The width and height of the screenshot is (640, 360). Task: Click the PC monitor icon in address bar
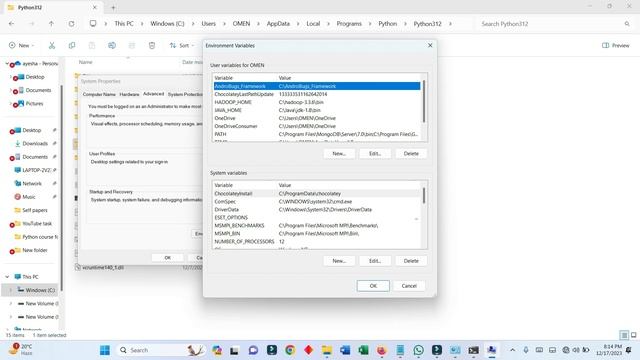(93, 24)
